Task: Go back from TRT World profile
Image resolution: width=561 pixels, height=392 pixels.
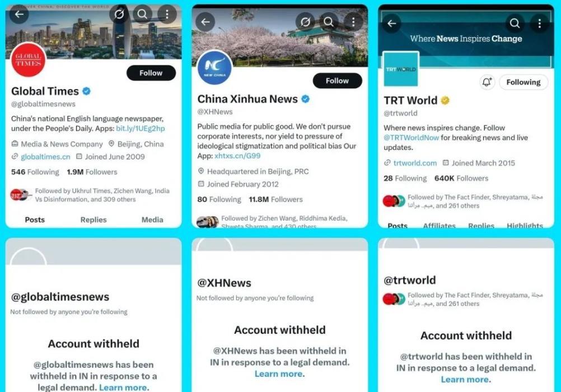Action: [x=392, y=24]
